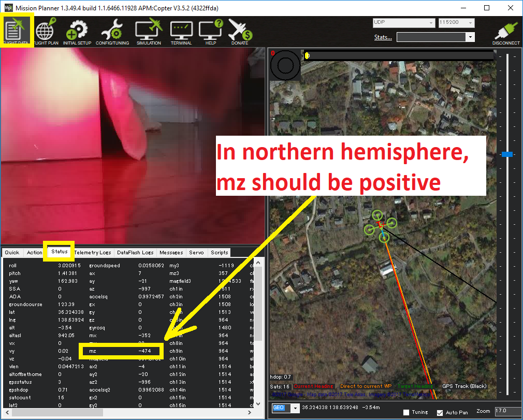Enable the Tuning checkbox
The image size is (523, 420).
click(406, 412)
